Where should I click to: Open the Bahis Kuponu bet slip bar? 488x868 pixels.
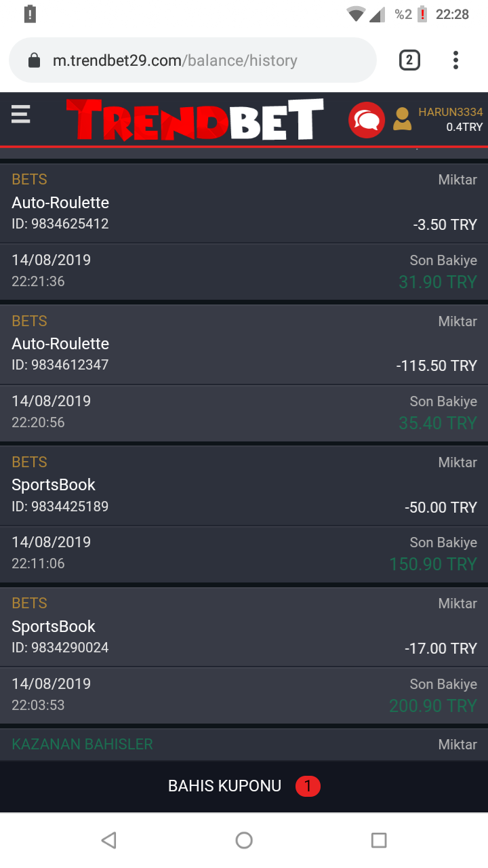[225, 786]
